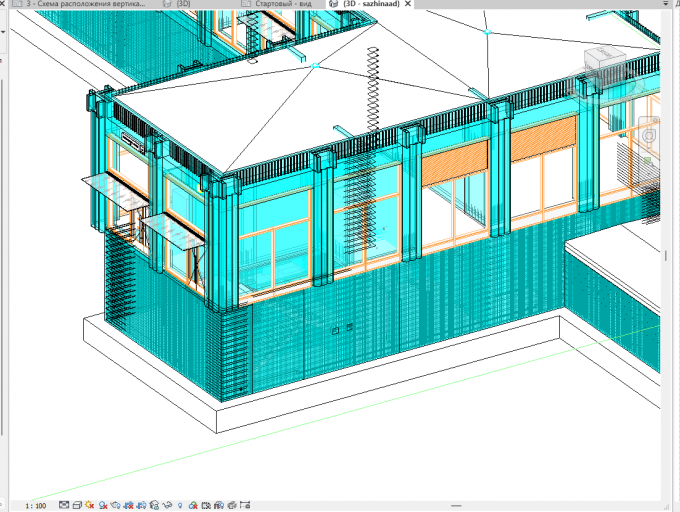The width and height of the screenshot is (680, 512).
Task: Toggle the Reveal Constraints icon
Action: (x=245, y=505)
